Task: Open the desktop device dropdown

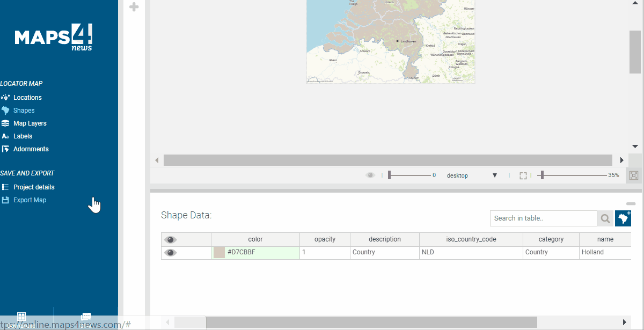Action: coord(472,175)
